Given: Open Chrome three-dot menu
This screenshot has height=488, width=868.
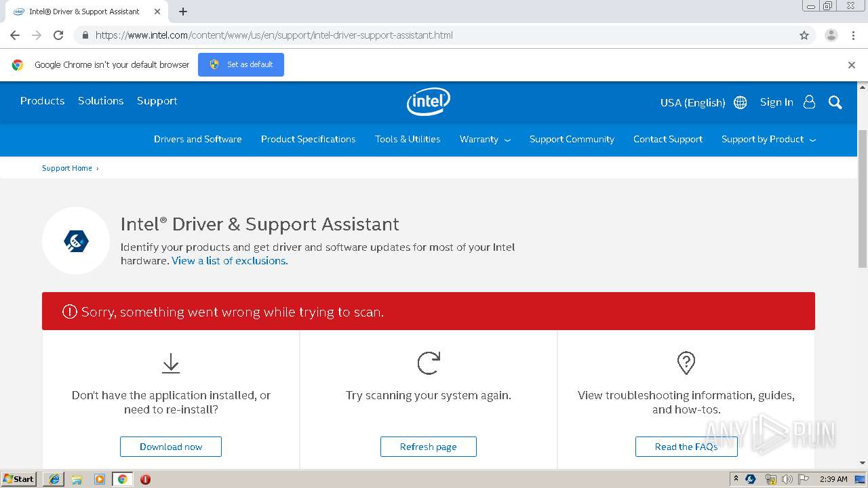Looking at the screenshot, I should tap(853, 35).
